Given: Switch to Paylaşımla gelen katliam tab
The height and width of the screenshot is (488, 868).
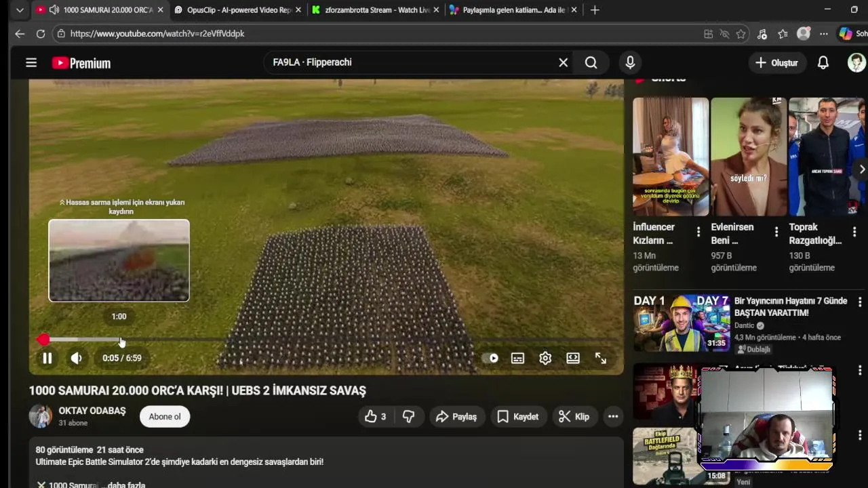Looking at the screenshot, I should click(x=513, y=10).
